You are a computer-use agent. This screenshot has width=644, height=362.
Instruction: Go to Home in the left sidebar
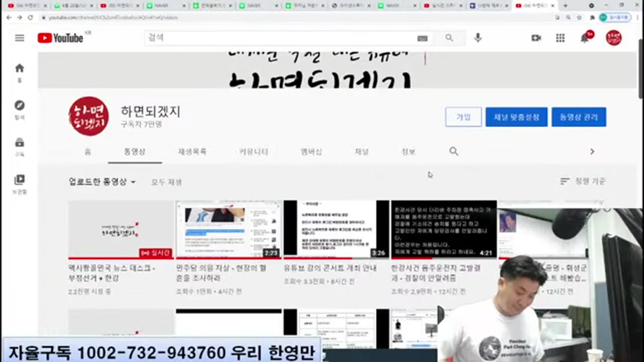pyautogui.click(x=20, y=72)
